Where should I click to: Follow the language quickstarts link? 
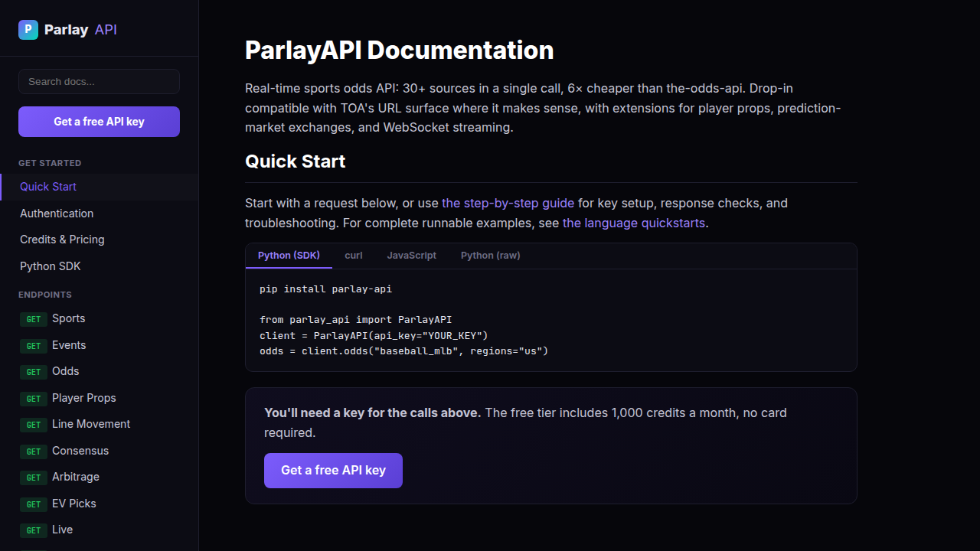[x=634, y=223]
